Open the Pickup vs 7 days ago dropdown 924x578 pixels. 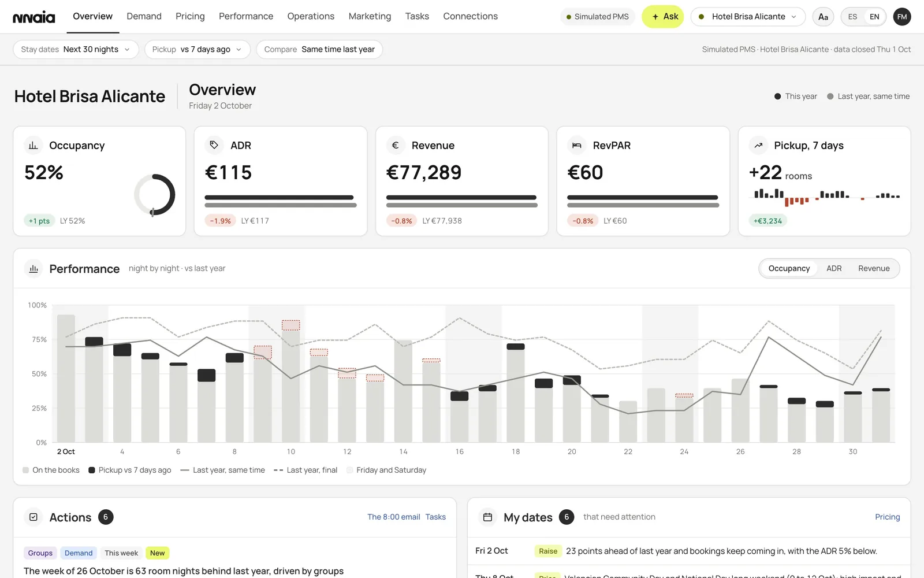pyautogui.click(x=197, y=49)
